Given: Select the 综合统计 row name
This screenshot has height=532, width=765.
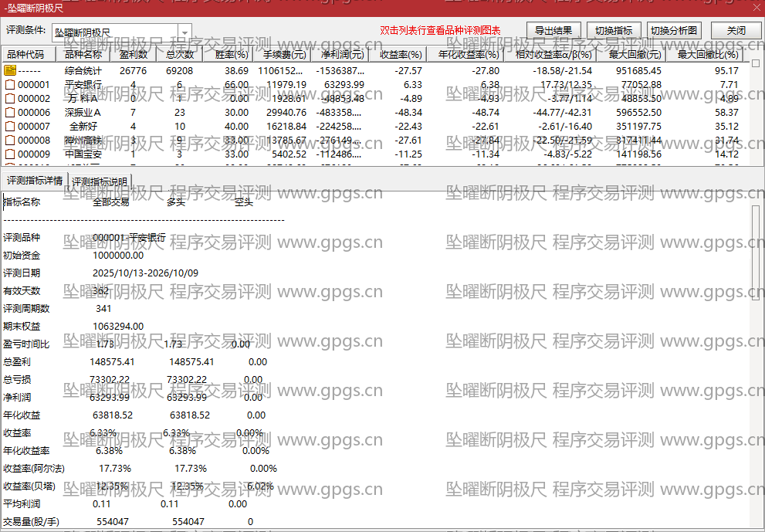Looking at the screenshot, I should [83, 71].
